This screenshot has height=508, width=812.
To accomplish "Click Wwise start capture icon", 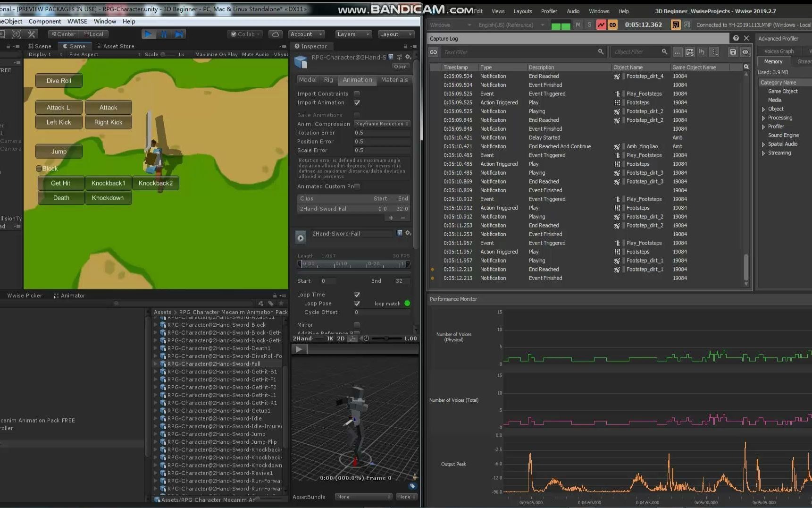I will 601,25.
